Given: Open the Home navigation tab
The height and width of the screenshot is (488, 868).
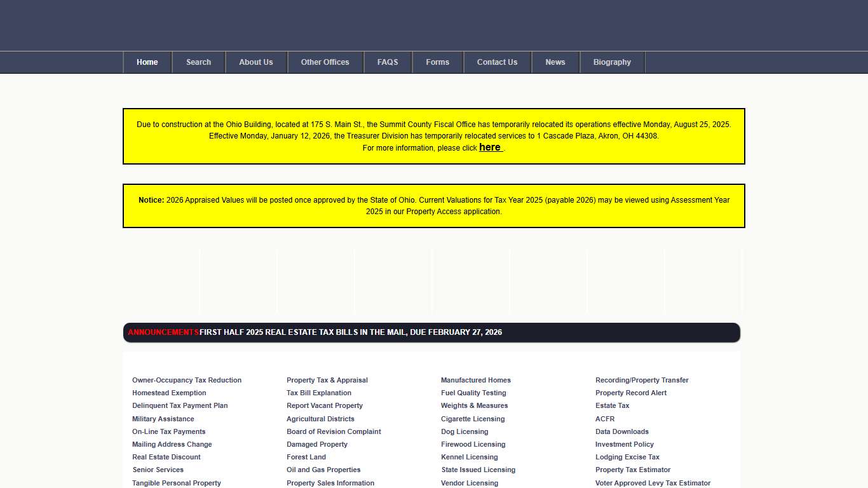Looking at the screenshot, I should tap(147, 62).
